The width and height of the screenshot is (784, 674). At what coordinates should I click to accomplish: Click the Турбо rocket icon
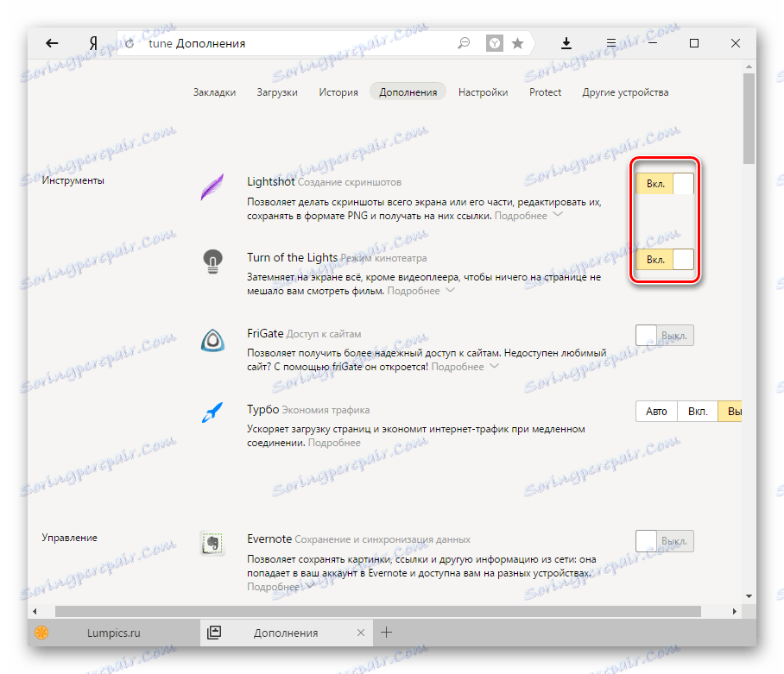pos(211,413)
